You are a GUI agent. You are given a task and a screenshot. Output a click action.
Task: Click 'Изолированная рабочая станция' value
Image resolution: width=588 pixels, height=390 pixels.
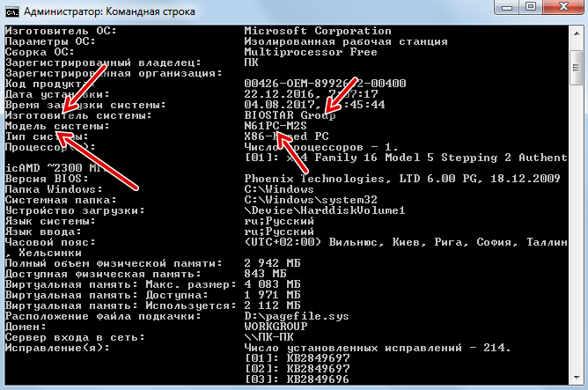346,41
